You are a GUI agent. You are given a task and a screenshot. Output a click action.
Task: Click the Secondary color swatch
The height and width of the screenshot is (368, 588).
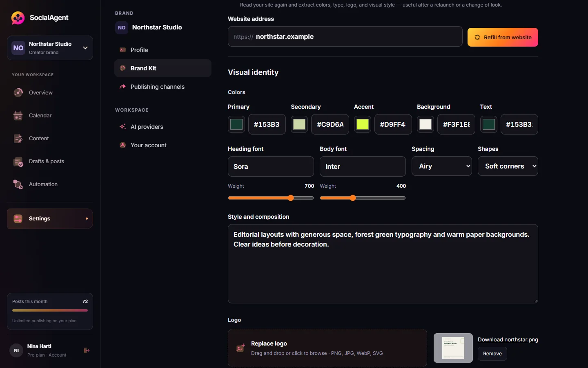click(299, 124)
